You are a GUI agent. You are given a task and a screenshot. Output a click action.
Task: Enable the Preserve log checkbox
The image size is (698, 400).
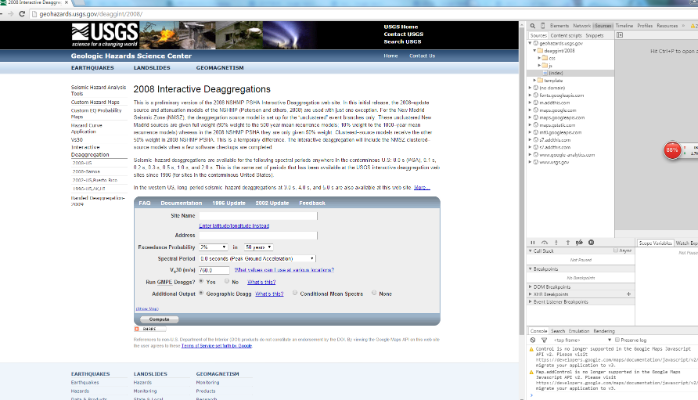[x=617, y=339]
